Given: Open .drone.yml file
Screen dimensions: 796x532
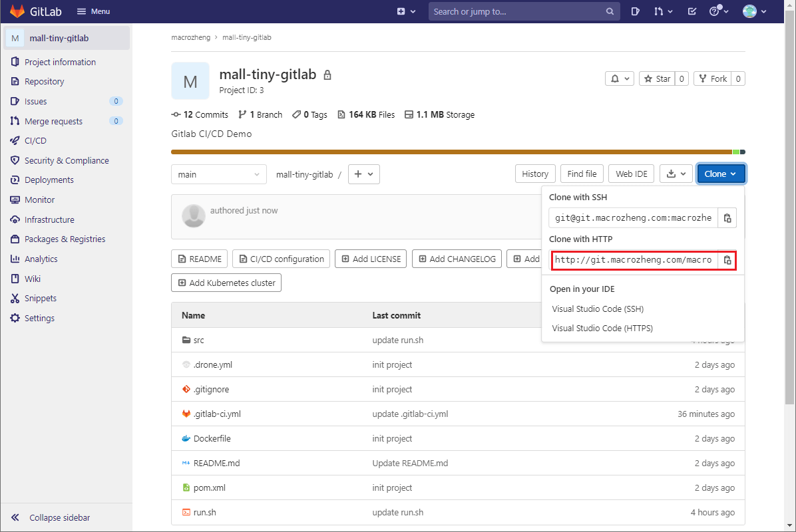Looking at the screenshot, I should 213,364.
